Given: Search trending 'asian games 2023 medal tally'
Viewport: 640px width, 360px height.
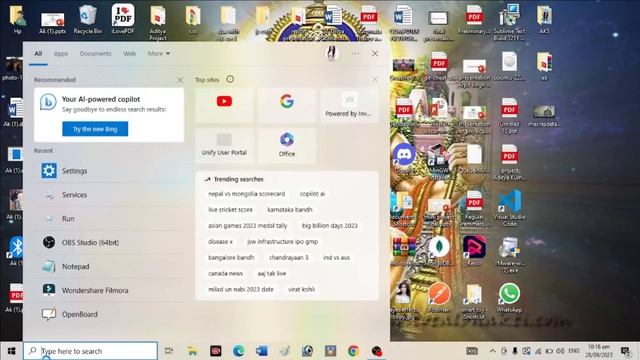Looking at the screenshot, I should click(248, 226).
